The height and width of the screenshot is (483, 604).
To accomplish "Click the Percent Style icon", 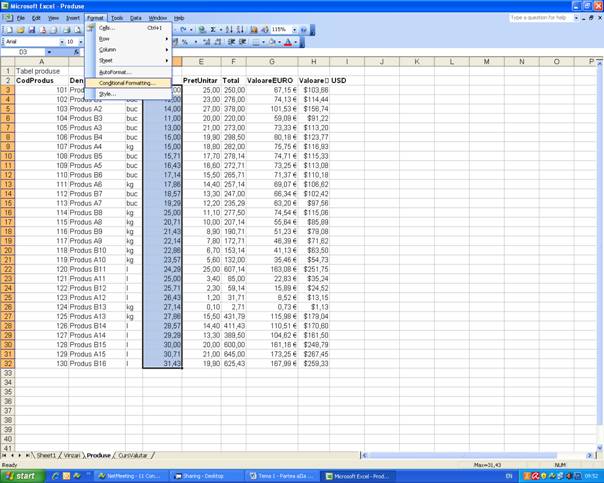I will pos(186,42).
